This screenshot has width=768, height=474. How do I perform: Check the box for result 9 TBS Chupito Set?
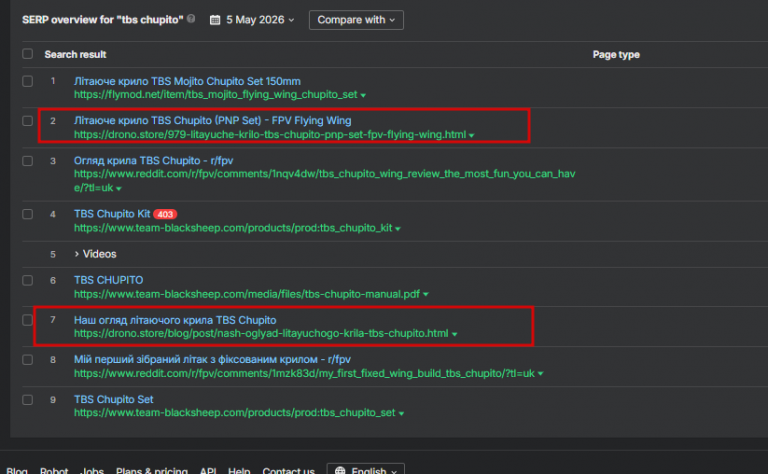click(x=27, y=400)
